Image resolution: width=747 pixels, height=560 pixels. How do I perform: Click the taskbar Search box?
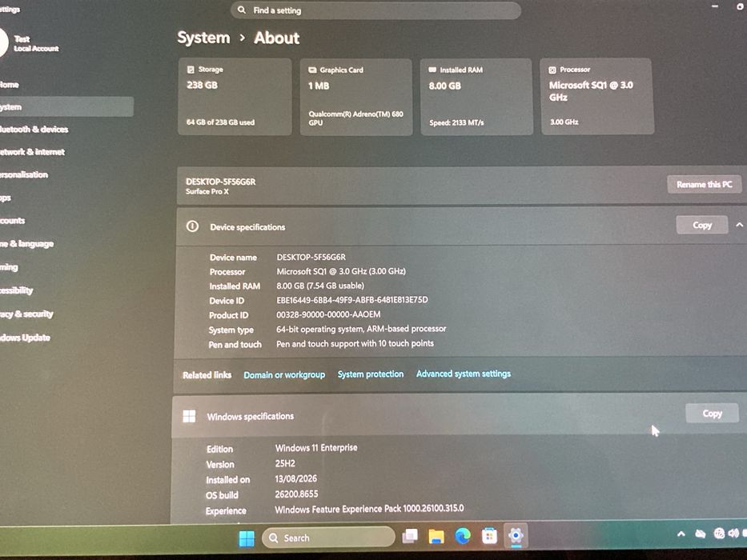pos(329,538)
